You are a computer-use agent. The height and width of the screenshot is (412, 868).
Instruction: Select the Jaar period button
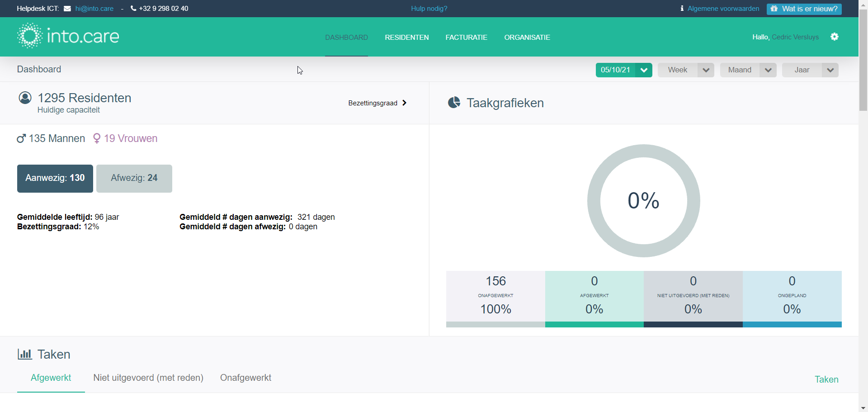point(802,70)
